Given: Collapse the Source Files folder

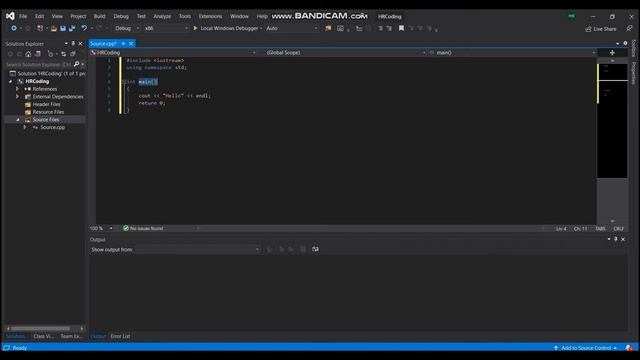Looking at the screenshot, I should (18, 120).
